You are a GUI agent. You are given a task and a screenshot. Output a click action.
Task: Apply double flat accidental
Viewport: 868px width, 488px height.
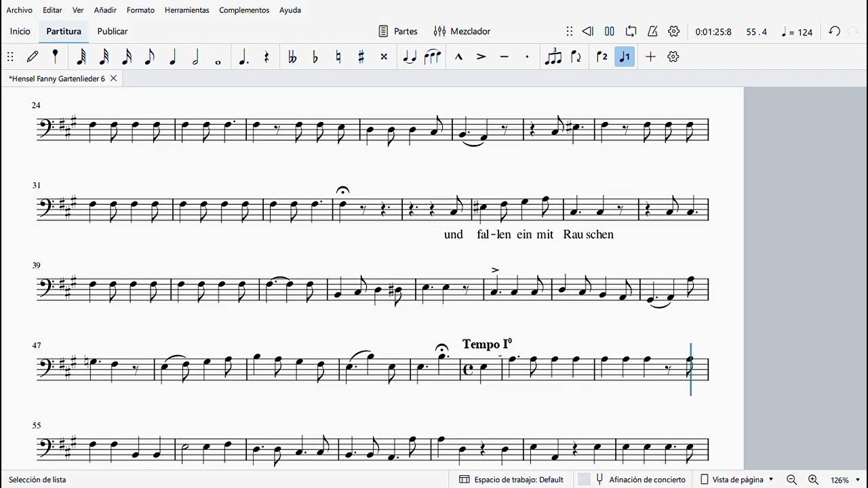[292, 57]
